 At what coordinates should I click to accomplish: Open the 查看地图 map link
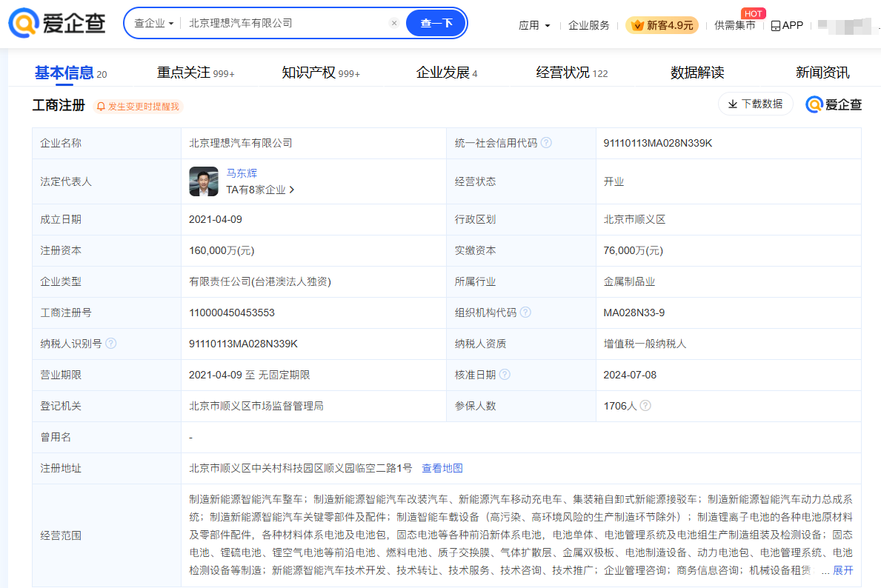coord(442,468)
